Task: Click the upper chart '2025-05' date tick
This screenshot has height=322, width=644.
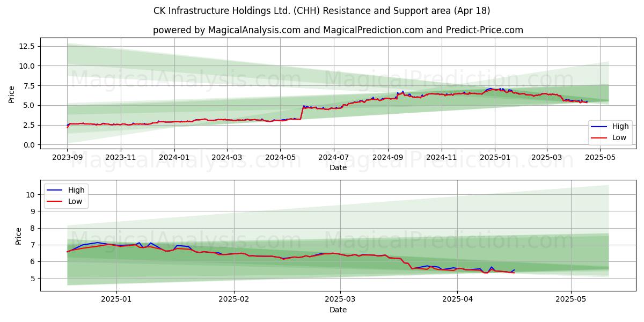Action: (x=600, y=158)
